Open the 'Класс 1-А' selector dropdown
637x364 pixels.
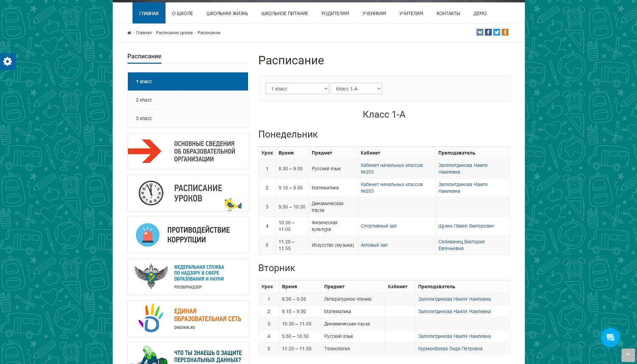click(x=356, y=88)
